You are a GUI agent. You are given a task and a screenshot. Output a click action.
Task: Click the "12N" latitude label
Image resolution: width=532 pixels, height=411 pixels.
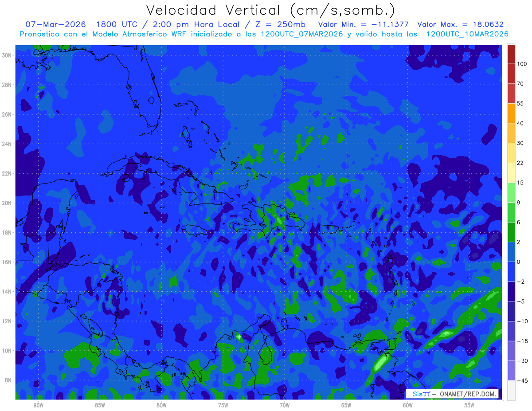8,321
